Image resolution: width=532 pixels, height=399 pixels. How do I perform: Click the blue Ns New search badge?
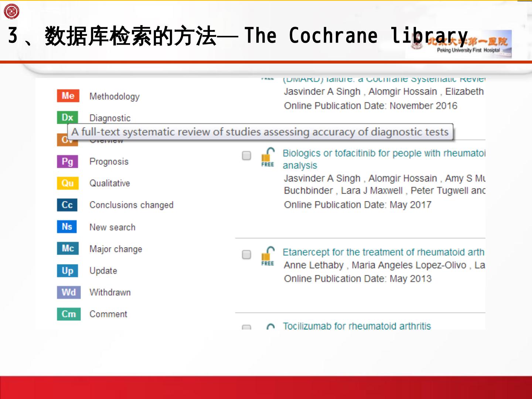67,226
